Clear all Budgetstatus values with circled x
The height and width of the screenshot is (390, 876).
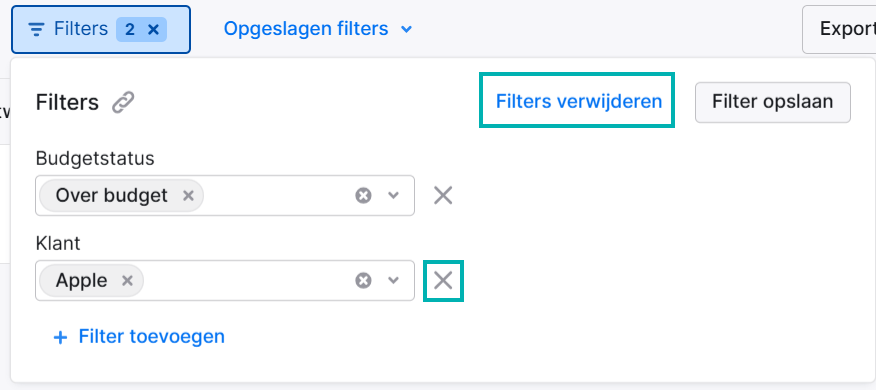click(363, 196)
